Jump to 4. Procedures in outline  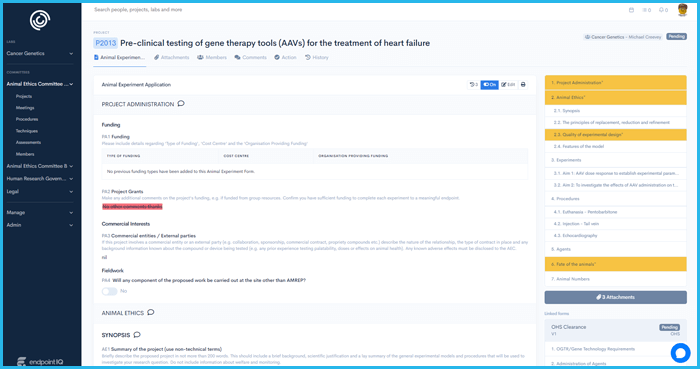click(616, 199)
